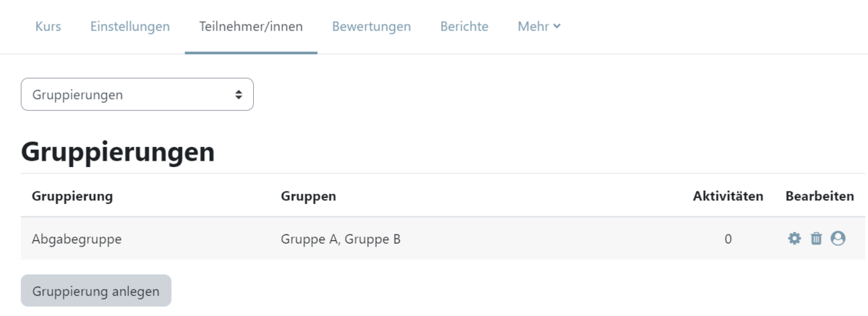The width and height of the screenshot is (868, 316).
Task: Open the Einstellungen tab
Action: 130,27
